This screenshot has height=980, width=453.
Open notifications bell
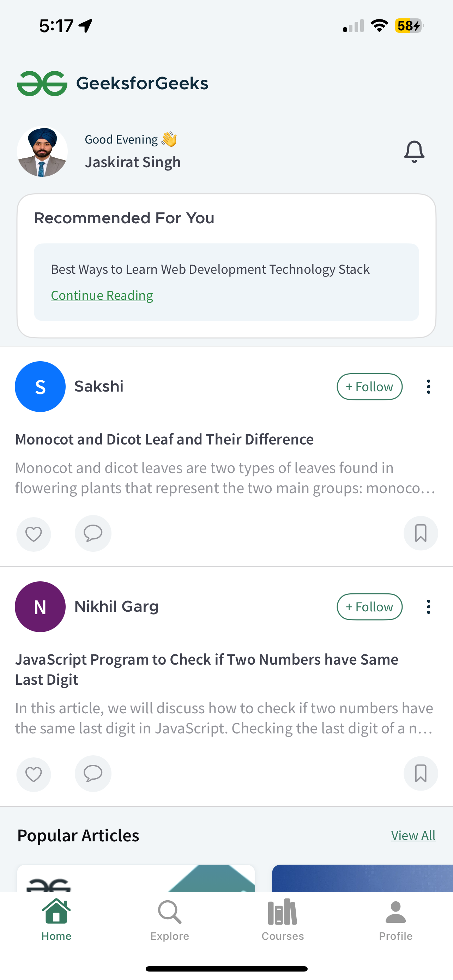tap(414, 152)
